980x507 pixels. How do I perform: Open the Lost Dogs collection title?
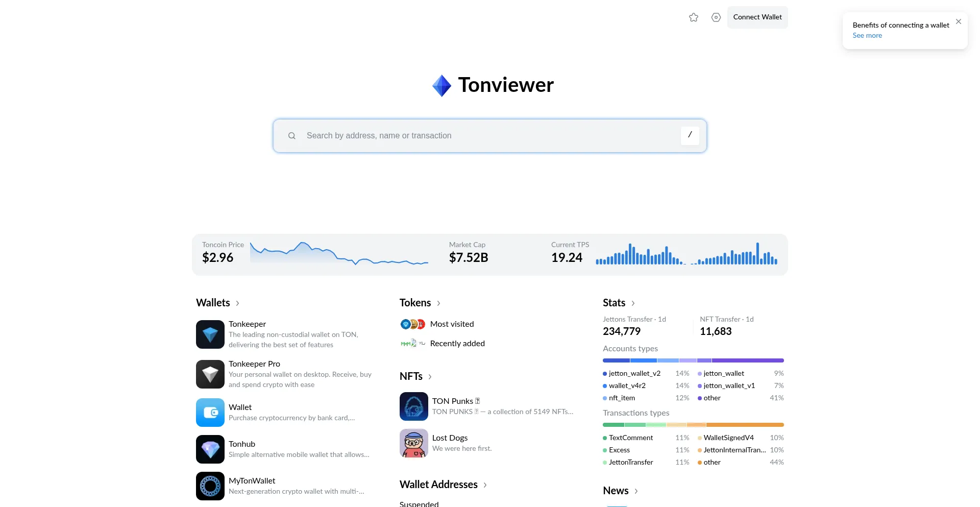[450, 438]
